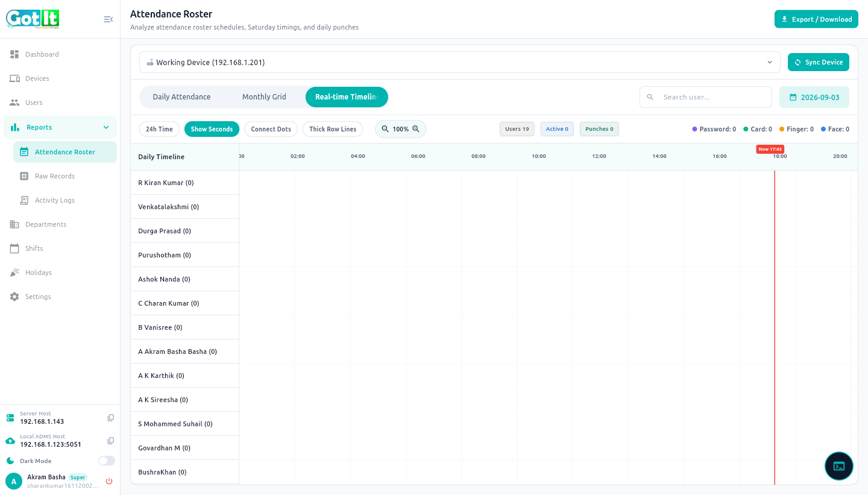Click the Shifts calendar icon
Image resolution: width=868 pixels, height=495 pixels.
tap(14, 248)
